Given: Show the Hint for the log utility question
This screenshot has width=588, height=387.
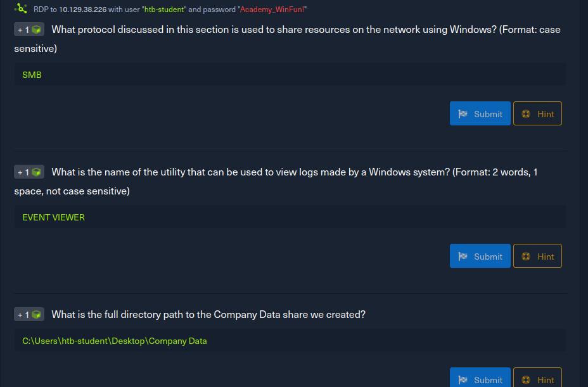Looking at the screenshot, I should (x=537, y=256).
